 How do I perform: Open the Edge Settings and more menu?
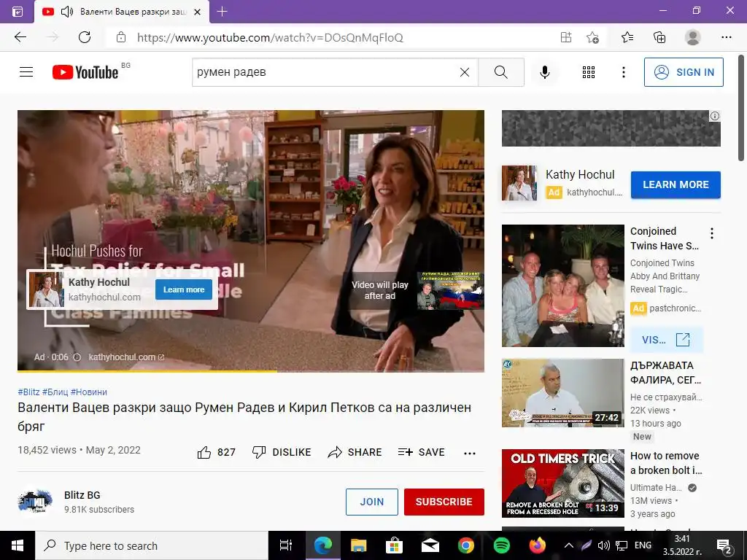tap(726, 37)
